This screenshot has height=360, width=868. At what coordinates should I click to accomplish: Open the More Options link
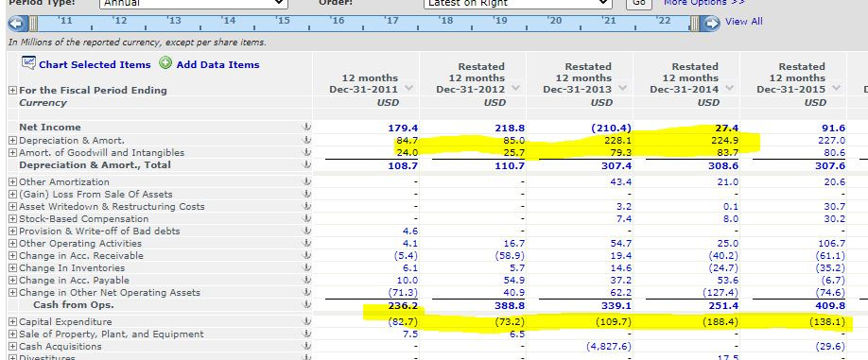click(x=704, y=3)
